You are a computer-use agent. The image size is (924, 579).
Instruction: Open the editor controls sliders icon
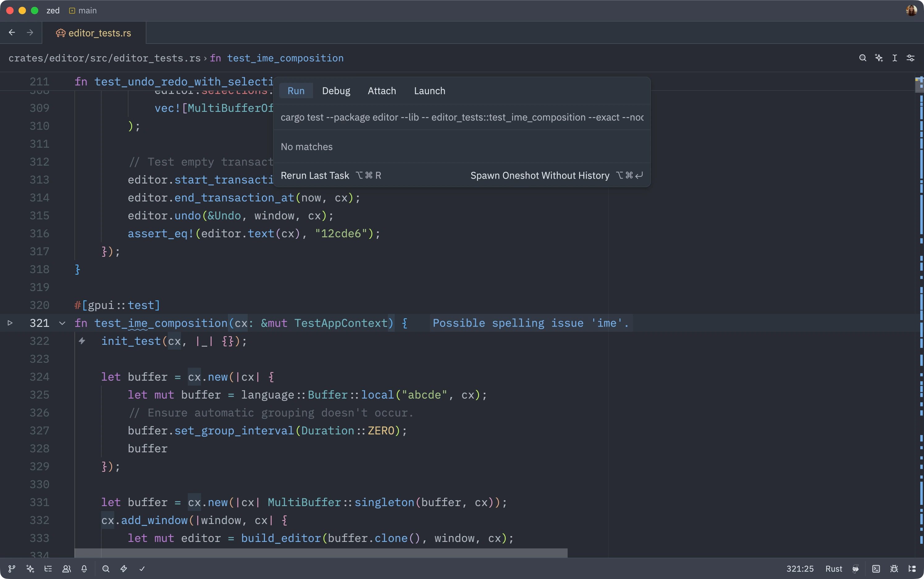click(x=911, y=58)
